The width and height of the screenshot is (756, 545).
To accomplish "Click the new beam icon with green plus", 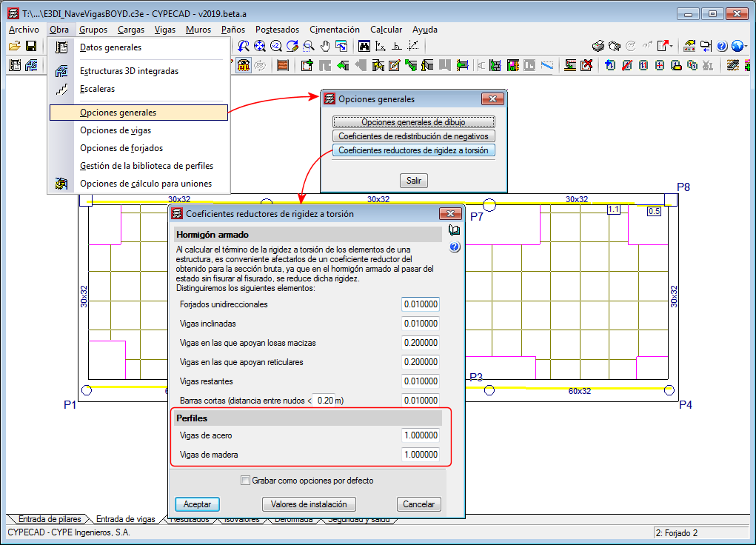I will click(x=307, y=65).
